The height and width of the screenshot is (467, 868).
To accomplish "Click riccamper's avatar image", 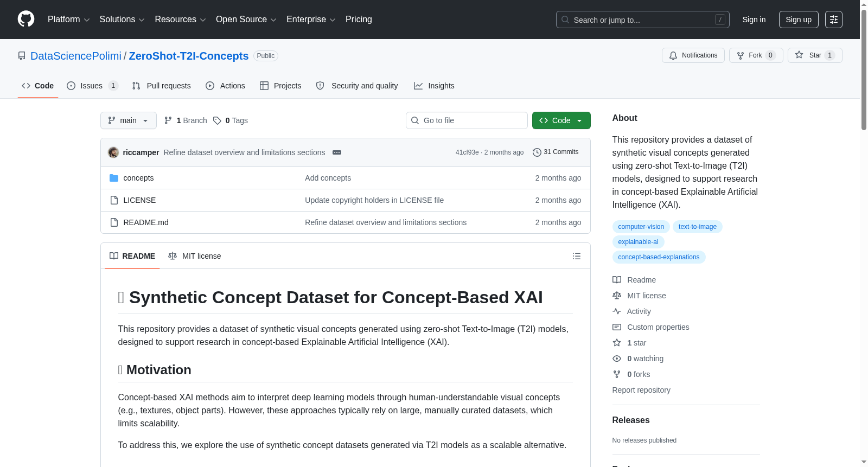I will pyautogui.click(x=113, y=152).
